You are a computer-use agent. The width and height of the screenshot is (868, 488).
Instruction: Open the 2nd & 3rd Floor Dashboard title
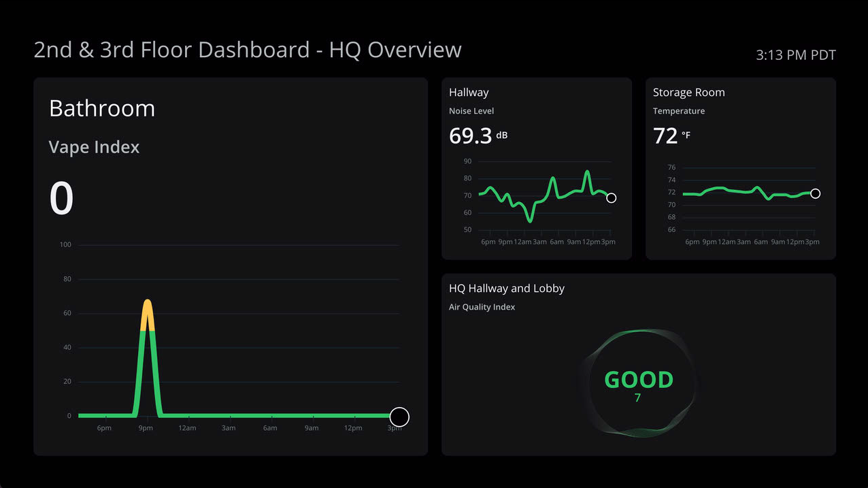click(248, 50)
